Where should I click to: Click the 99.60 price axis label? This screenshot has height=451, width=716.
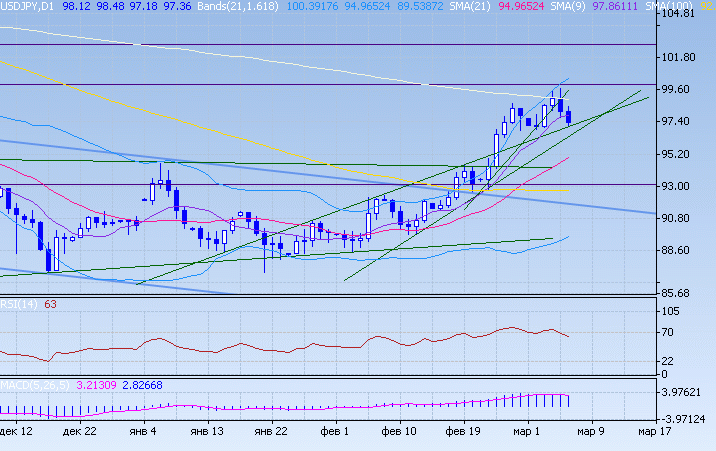(677, 89)
